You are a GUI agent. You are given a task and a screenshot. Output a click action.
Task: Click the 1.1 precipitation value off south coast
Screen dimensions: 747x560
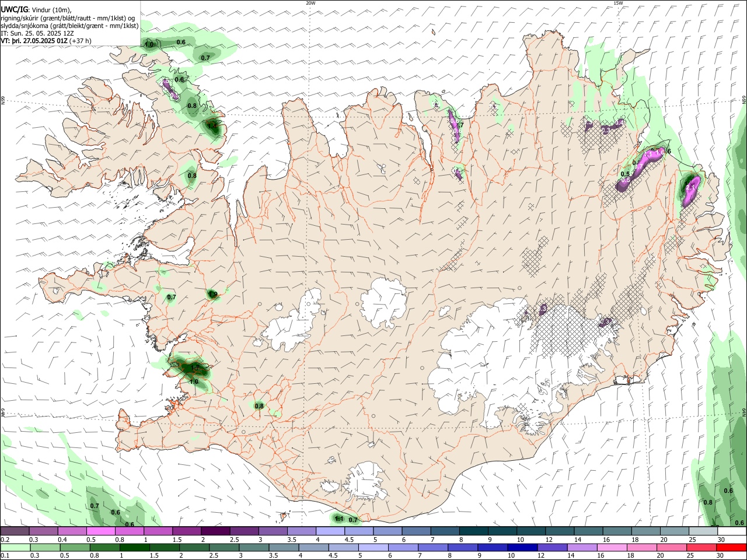point(338,519)
